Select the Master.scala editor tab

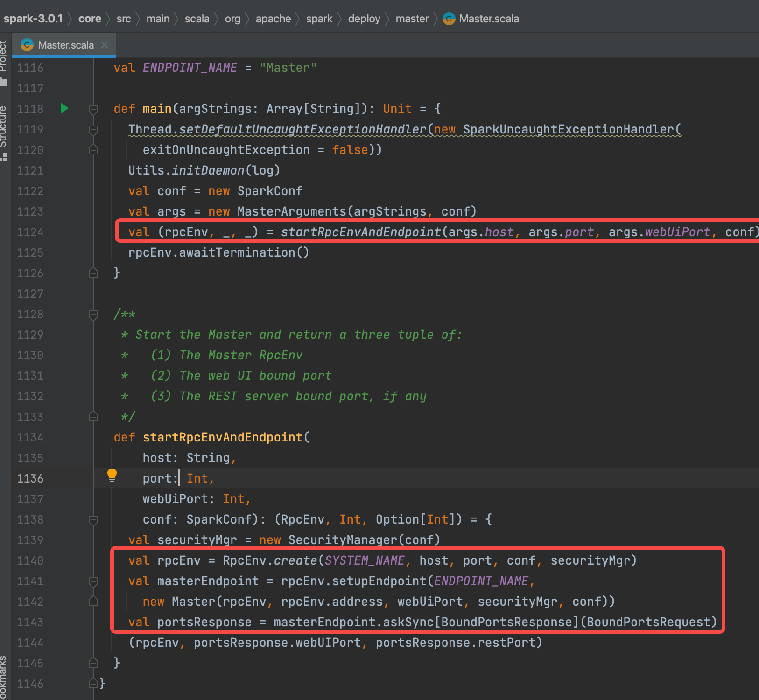(x=64, y=45)
